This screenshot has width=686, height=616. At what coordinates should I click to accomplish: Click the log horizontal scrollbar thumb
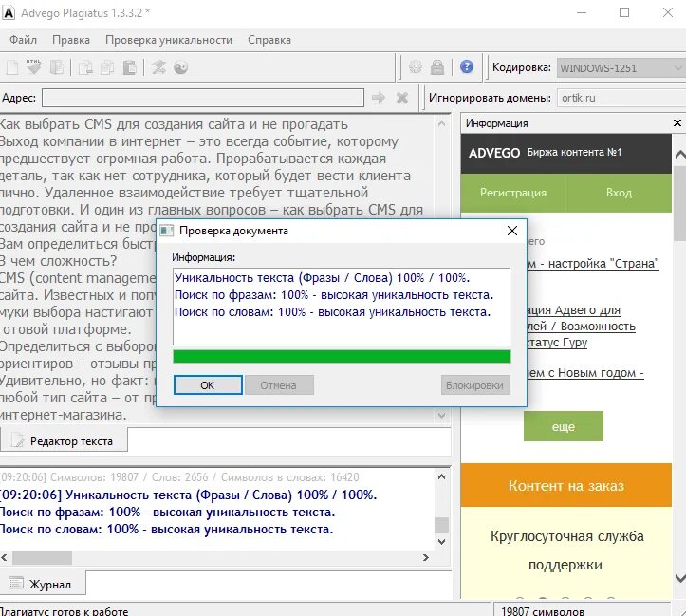click(42, 557)
